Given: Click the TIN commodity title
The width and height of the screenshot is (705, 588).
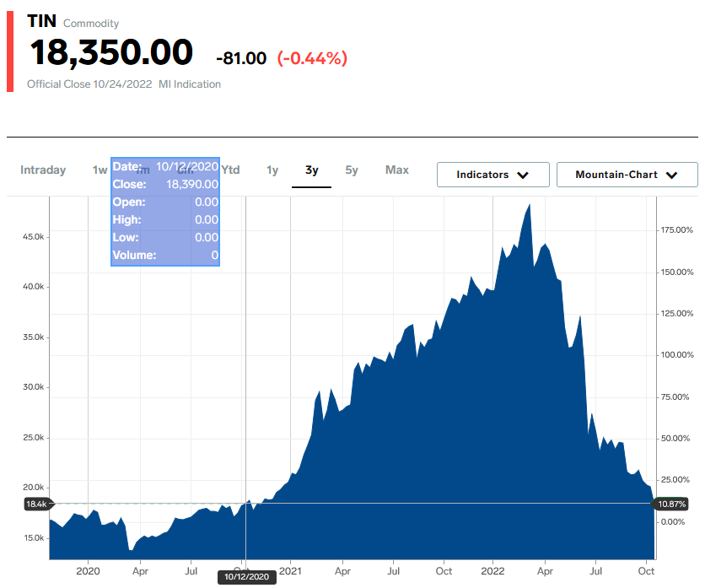Looking at the screenshot, I should (42, 21).
